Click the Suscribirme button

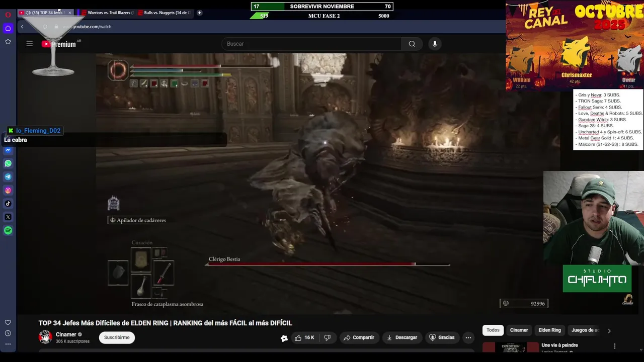pyautogui.click(x=117, y=337)
